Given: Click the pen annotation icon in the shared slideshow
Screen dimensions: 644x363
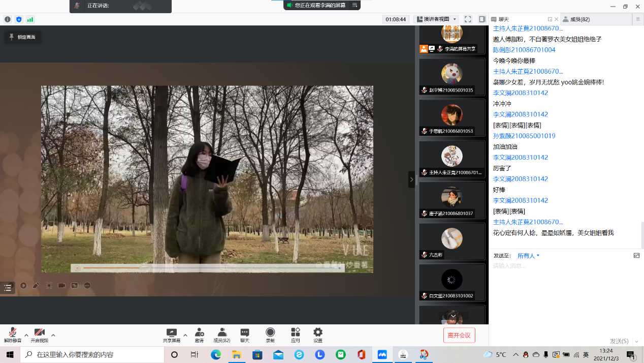Looking at the screenshot, I should [36, 286].
